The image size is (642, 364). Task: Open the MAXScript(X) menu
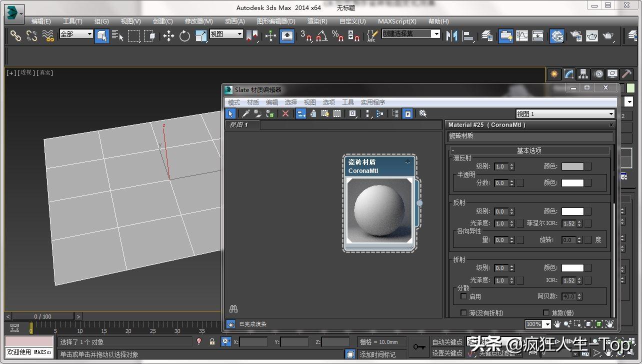pyautogui.click(x=397, y=21)
